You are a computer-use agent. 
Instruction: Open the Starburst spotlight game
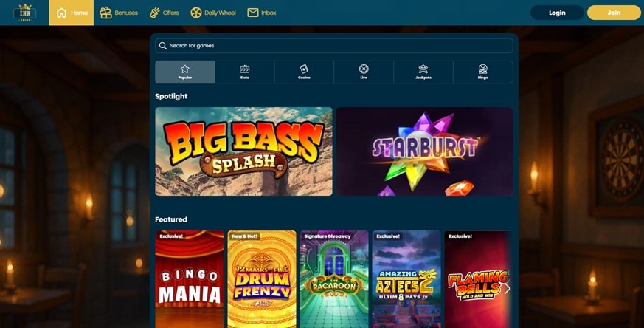click(424, 151)
